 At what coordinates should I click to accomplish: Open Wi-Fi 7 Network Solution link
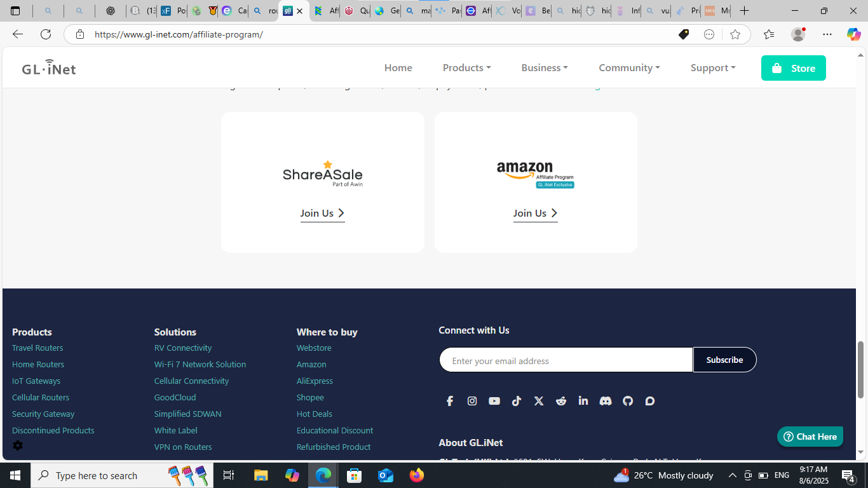click(200, 364)
